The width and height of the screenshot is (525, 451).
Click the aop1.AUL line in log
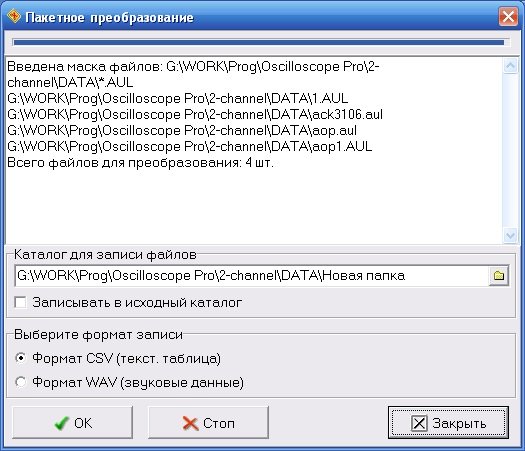point(190,146)
